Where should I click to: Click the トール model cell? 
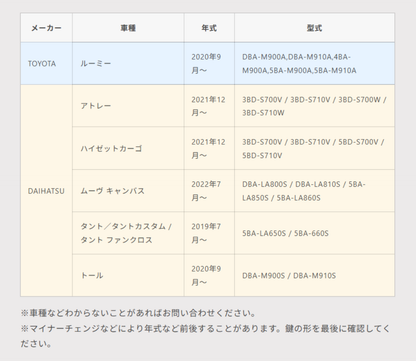pos(128,275)
